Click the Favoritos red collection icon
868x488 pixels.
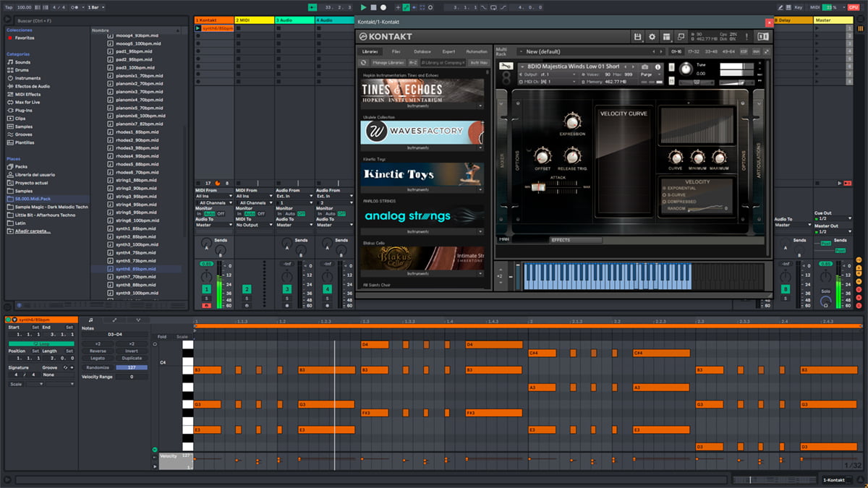tap(10, 38)
